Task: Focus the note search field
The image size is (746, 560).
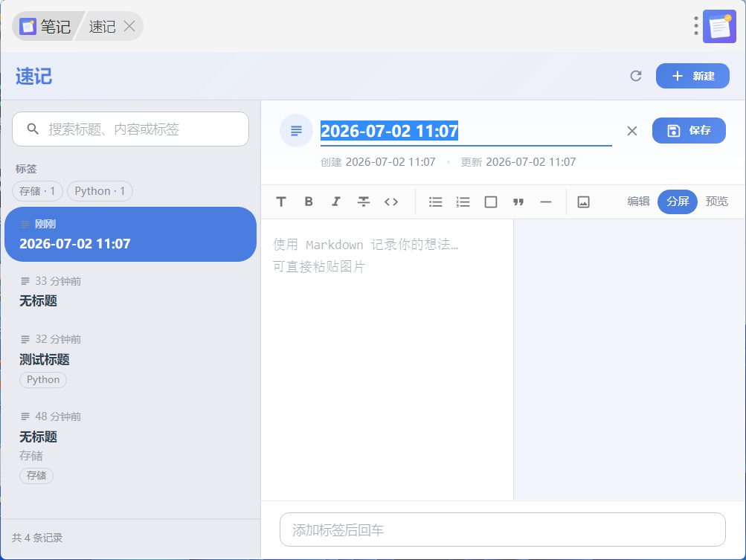Action: 130,129
